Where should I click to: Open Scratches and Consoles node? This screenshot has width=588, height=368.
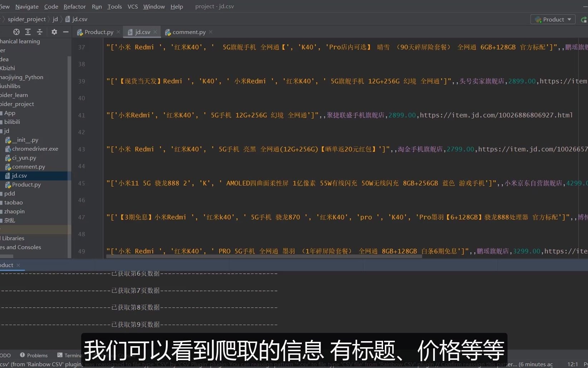pyautogui.click(x=20, y=247)
